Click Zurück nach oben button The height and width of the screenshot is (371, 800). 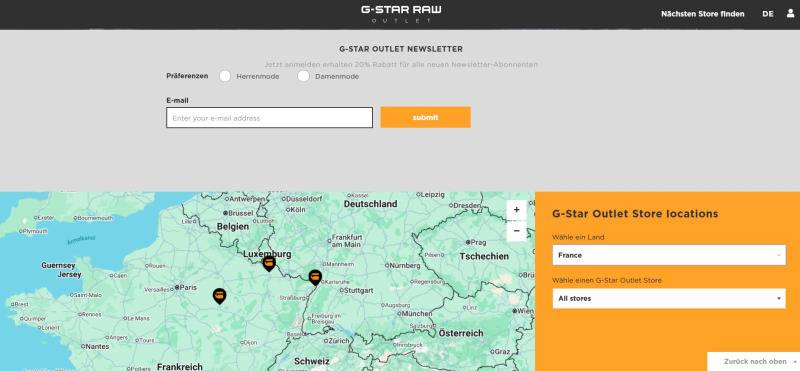pyautogui.click(x=754, y=361)
